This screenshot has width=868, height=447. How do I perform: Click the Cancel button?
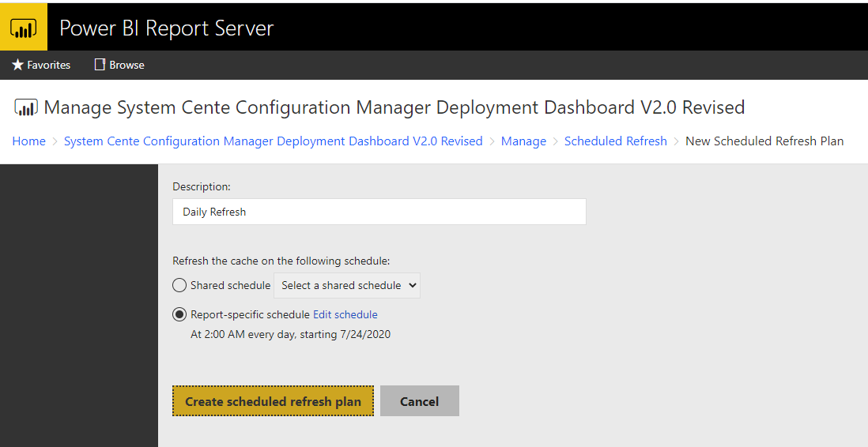point(419,401)
